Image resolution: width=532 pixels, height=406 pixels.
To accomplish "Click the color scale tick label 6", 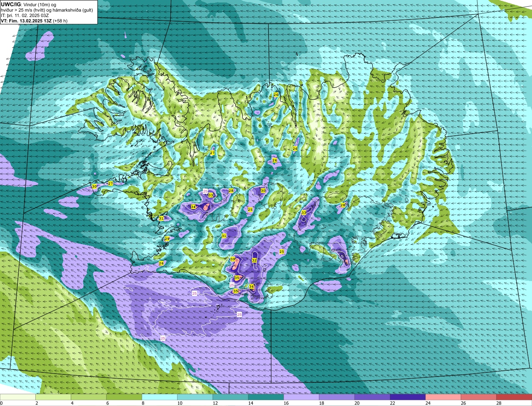I will click(107, 403).
